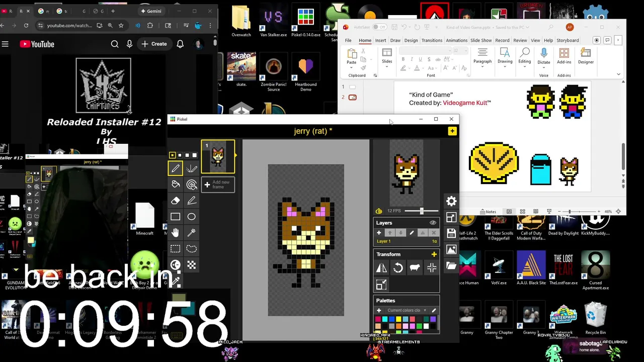This screenshot has height=362, width=644.
Task: Select the Stroke line tool
Action: point(192,201)
